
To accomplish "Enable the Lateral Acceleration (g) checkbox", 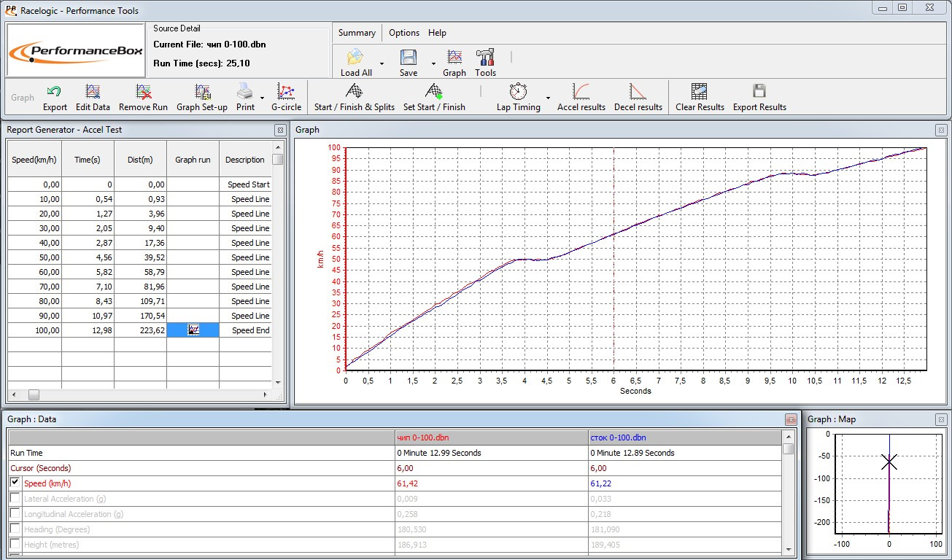I will pos(15,498).
